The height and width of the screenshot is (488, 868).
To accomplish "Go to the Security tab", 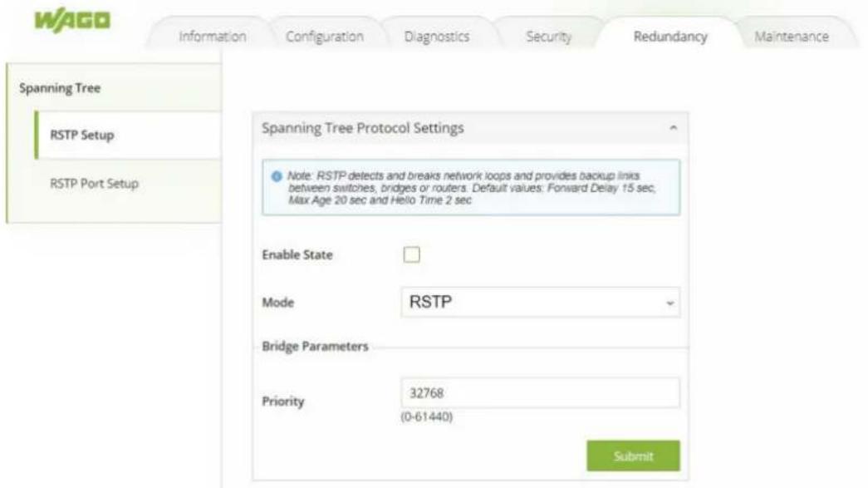I will point(548,37).
